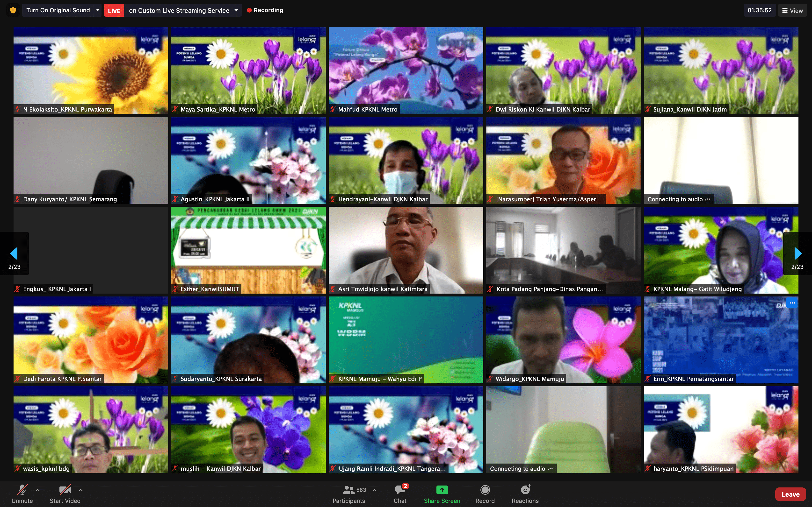Go to previous gallery page arrow
812x507 pixels.
click(14, 253)
